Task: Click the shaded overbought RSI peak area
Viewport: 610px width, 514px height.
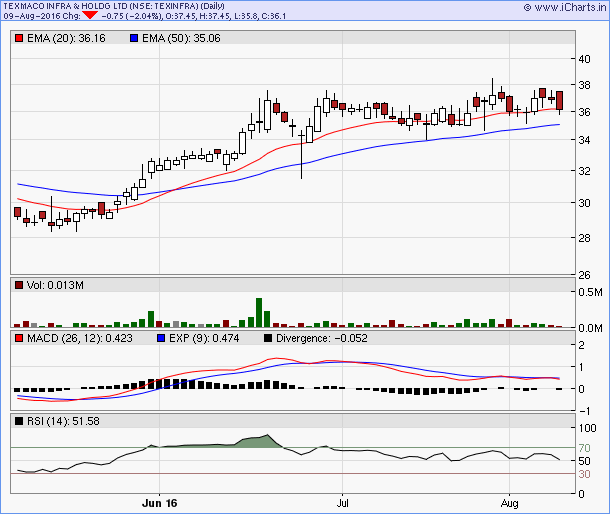Action: (257, 442)
